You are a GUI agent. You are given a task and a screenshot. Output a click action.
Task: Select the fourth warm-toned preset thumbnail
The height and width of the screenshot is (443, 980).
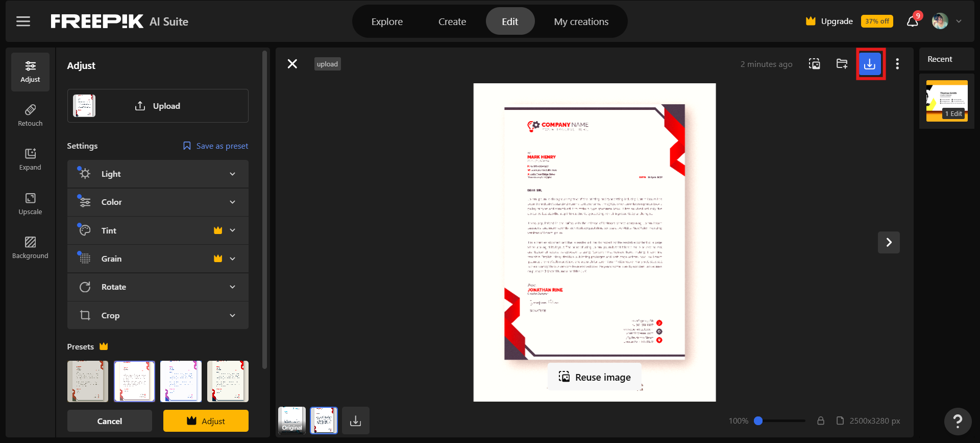pyautogui.click(x=228, y=381)
